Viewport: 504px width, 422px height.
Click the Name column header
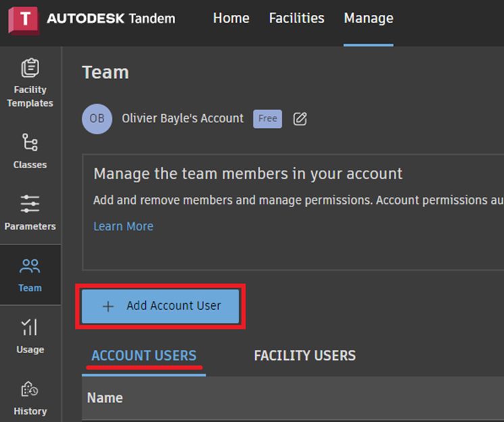tap(105, 398)
